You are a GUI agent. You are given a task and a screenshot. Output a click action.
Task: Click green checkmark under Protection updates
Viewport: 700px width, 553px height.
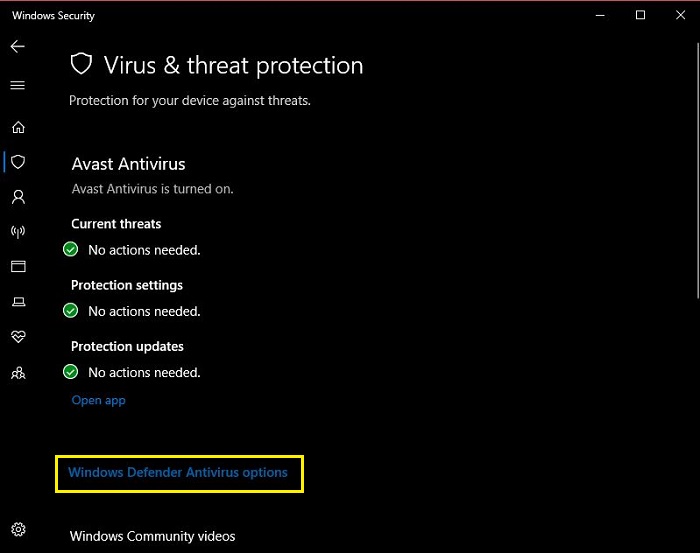coord(71,371)
